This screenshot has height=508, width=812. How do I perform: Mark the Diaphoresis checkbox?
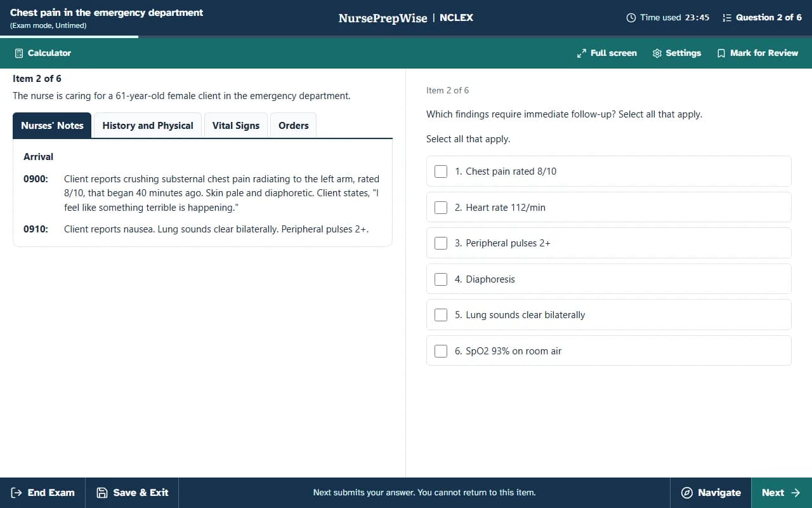tap(441, 279)
